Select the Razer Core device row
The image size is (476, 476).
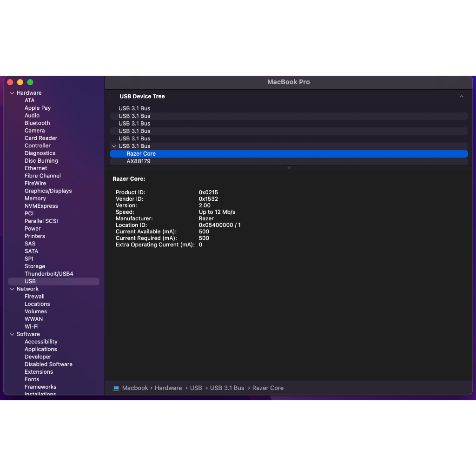tap(141, 154)
